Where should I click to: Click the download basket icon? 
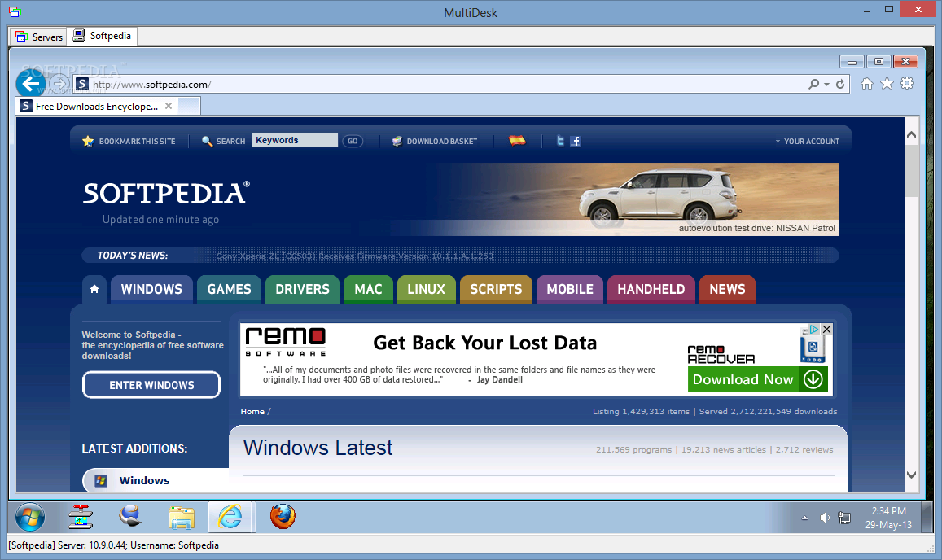point(397,141)
